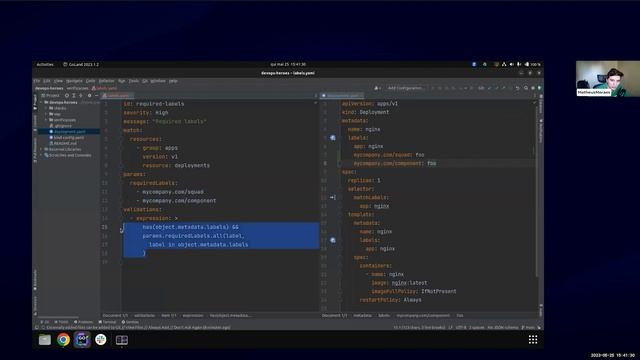
Task: Expand the app folder
Action: pyautogui.click(x=46, y=114)
